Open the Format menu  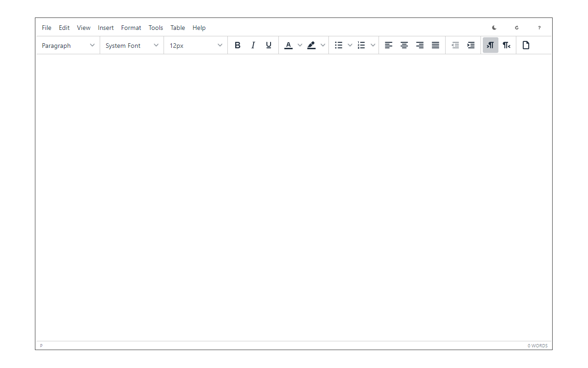[x=131, y=28]
